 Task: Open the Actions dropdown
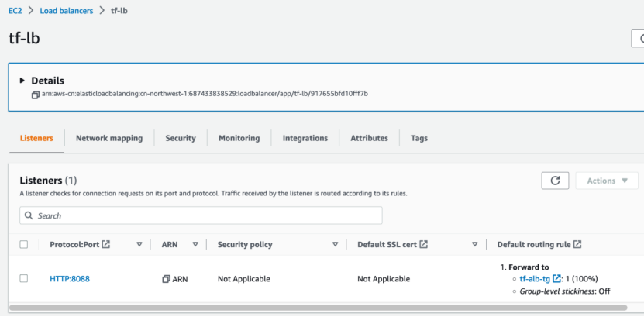[607, 181]
